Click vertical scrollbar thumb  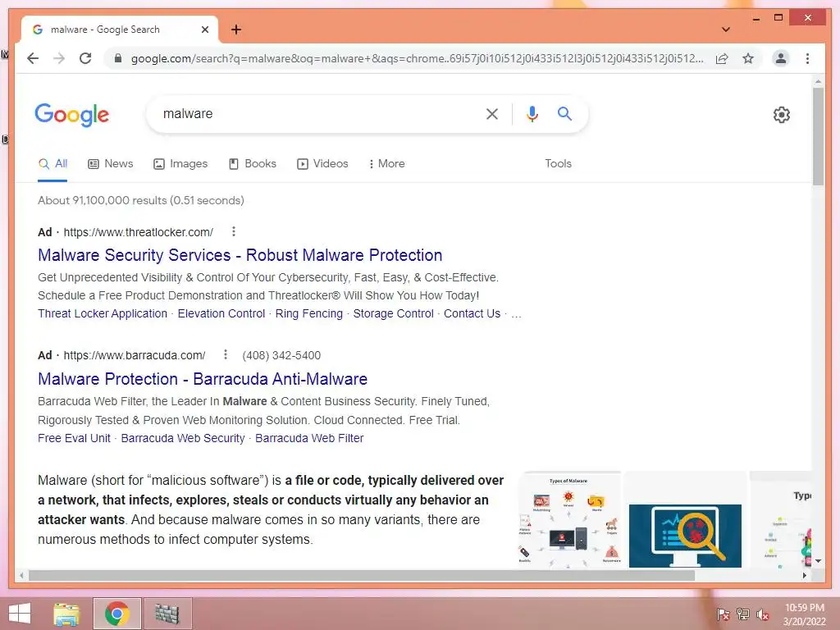point(818,137)
